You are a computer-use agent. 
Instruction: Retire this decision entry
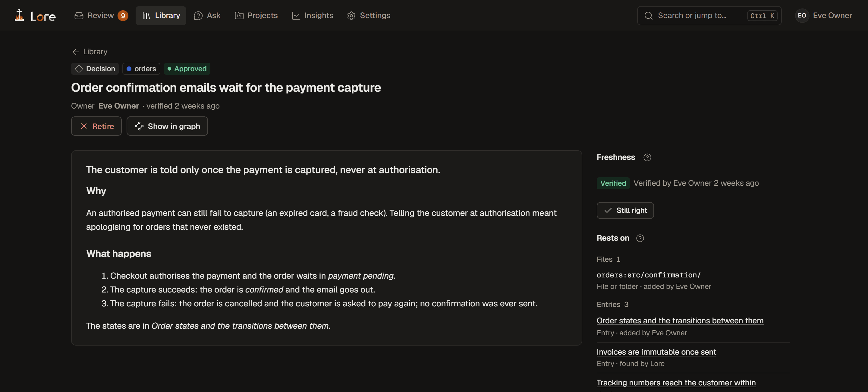click(x=96, y=126)
